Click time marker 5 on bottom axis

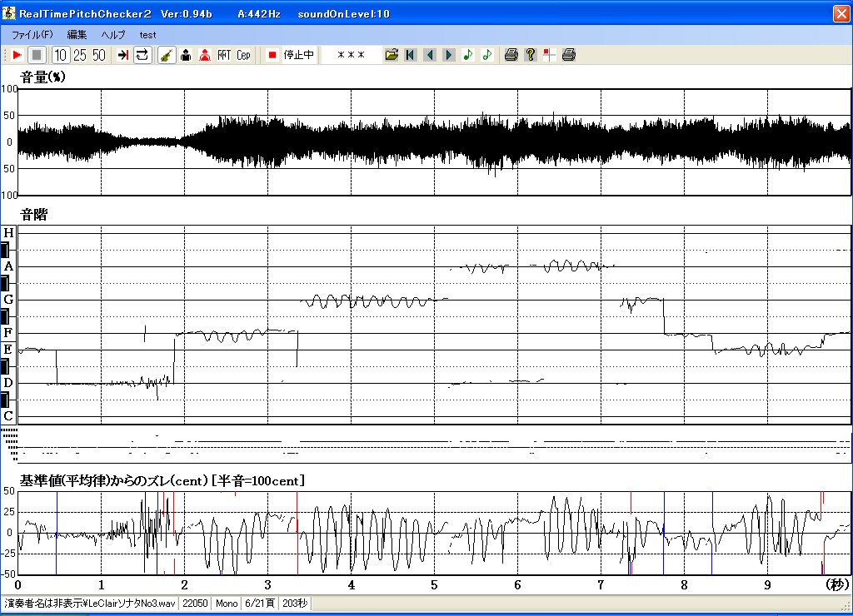tap(434, 585)
